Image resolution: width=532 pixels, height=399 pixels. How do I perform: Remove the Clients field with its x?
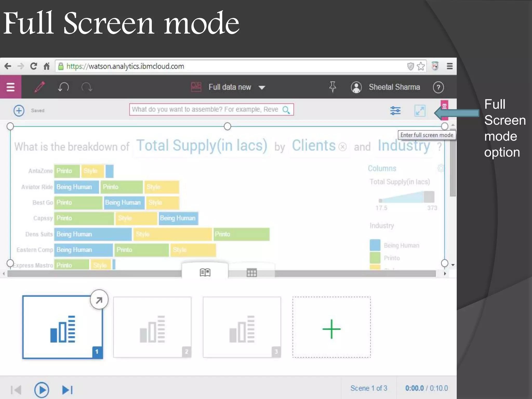(x=343, y=147)
